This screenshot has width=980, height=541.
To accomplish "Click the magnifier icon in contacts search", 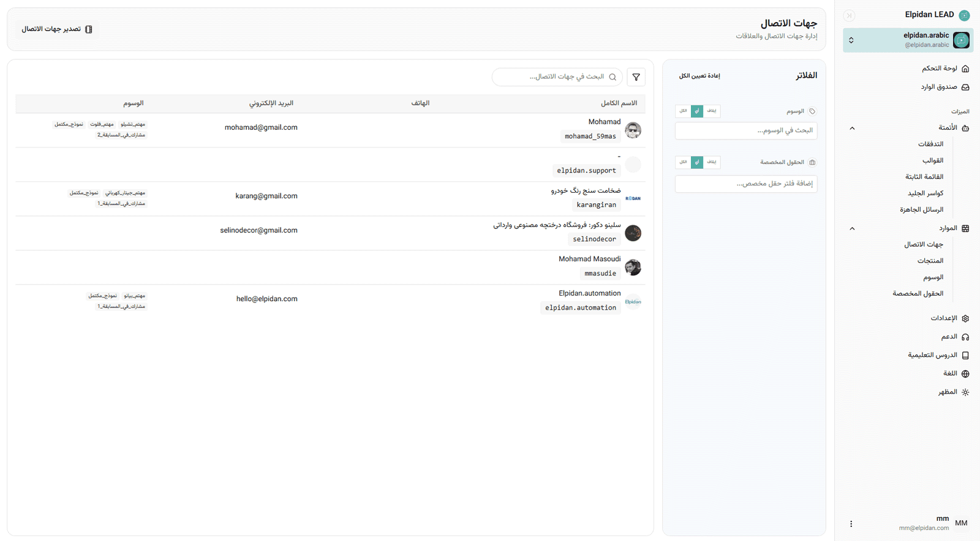I will click(612, 77).
